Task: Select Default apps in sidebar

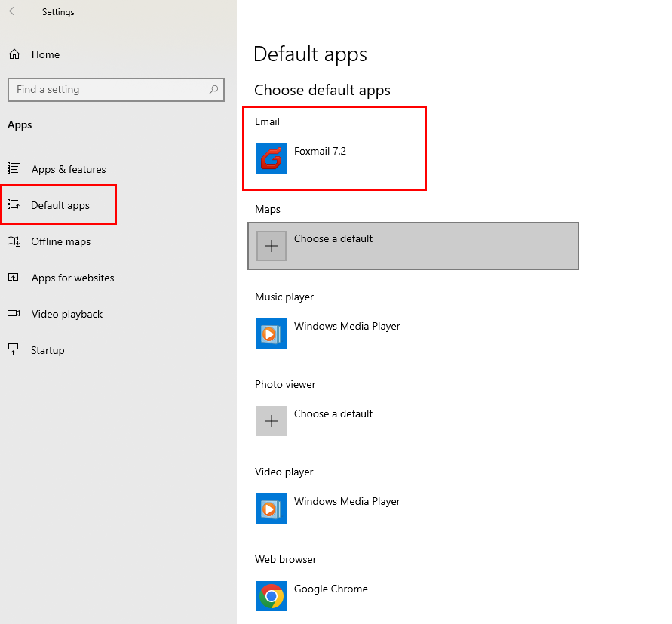Action: 60,205
